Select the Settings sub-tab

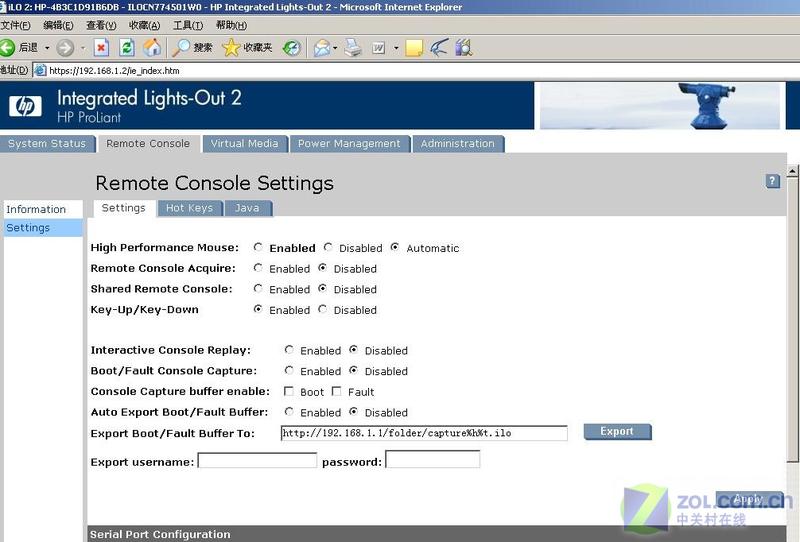point(123,208)
